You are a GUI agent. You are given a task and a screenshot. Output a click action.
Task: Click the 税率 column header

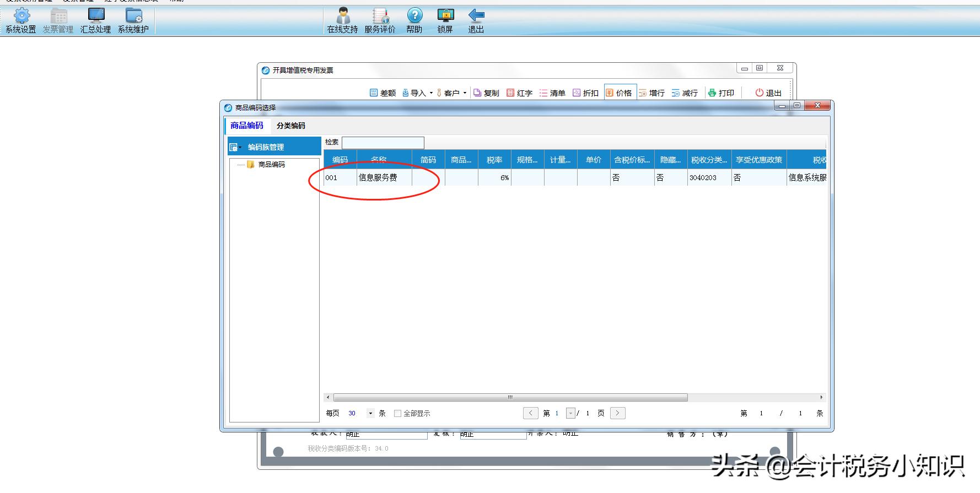click(494, 160)
